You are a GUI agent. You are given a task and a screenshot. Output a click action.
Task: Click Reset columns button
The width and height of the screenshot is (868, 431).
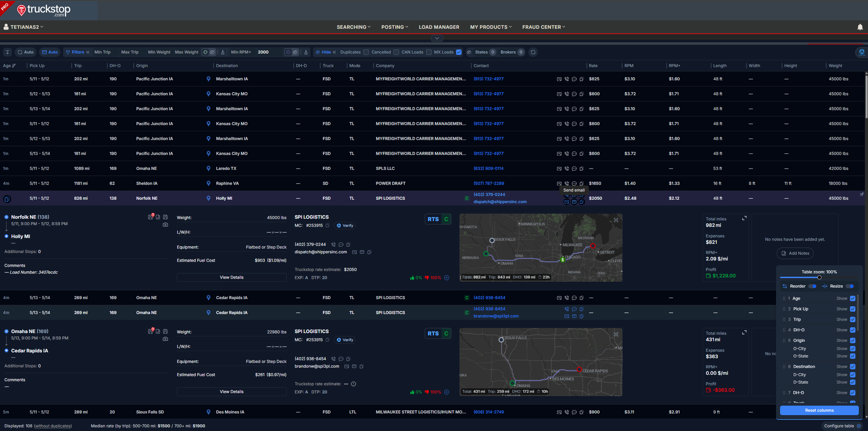[819, 410]
